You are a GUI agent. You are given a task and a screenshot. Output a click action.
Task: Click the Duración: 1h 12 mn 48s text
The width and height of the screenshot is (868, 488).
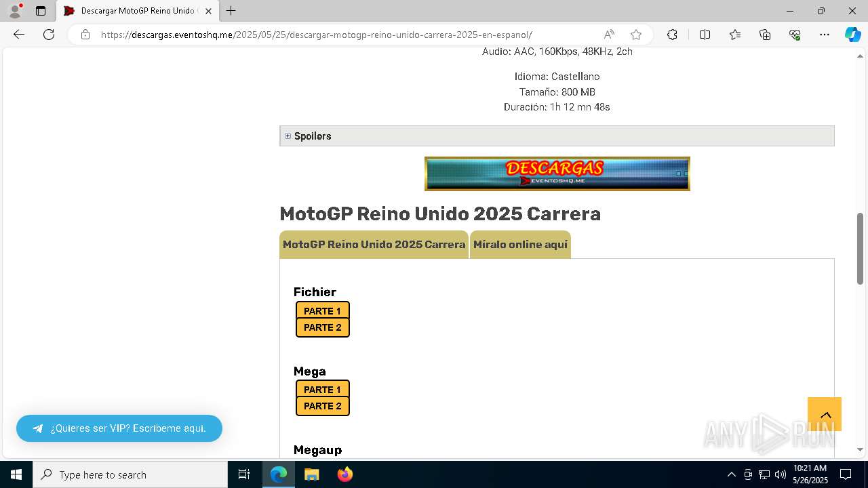[557, 107]
